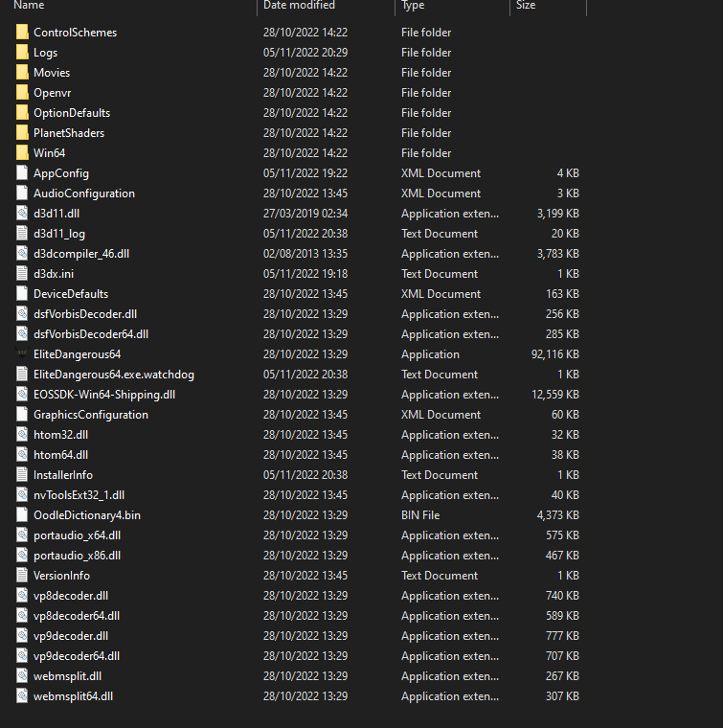Click the PlanetShaders folder icon
Screen dimensions: 723x728
22,133
